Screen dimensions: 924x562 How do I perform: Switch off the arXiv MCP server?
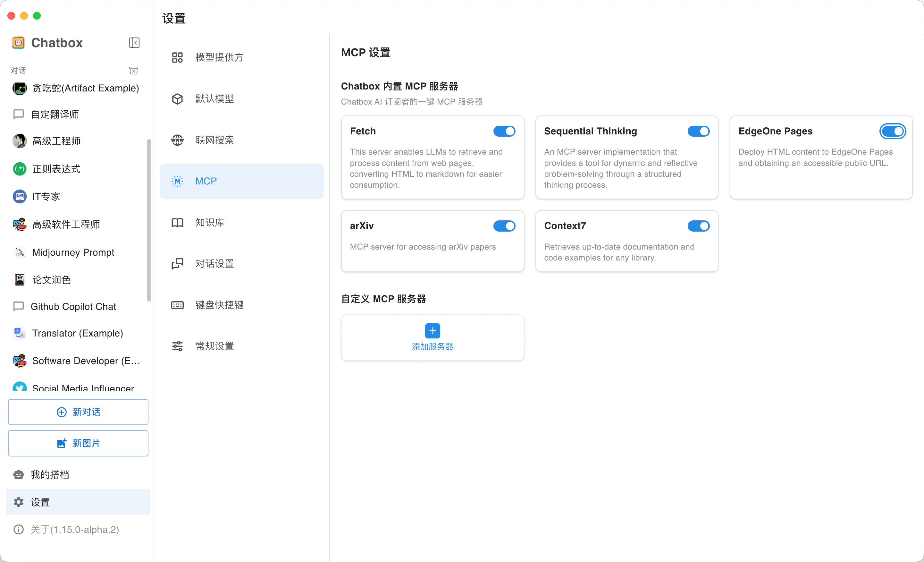point(504,226)
